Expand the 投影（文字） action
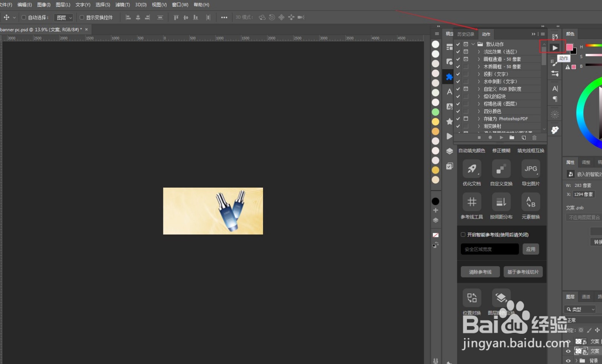This screenshot has height=364, width=602. (x=479, y=74)
